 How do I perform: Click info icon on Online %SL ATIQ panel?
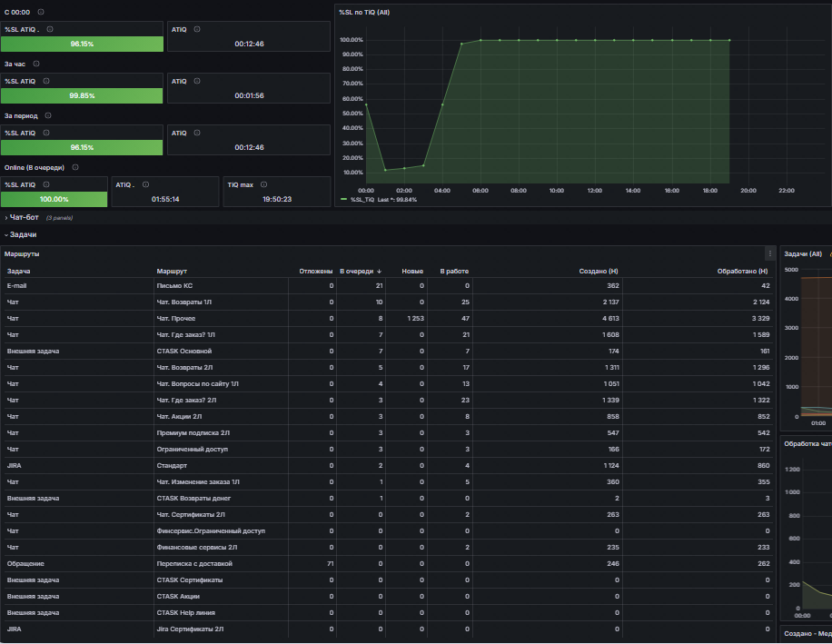point(46,184)
